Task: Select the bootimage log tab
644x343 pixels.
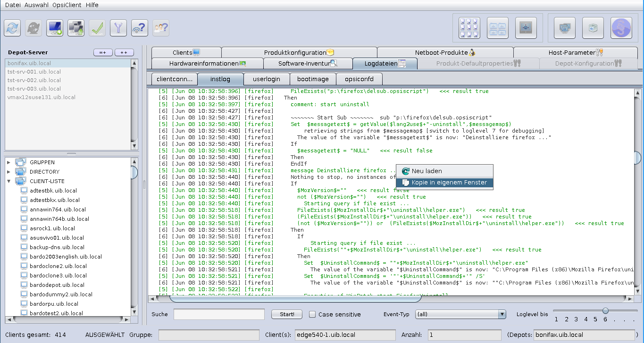Action: (x=313, y=79)
